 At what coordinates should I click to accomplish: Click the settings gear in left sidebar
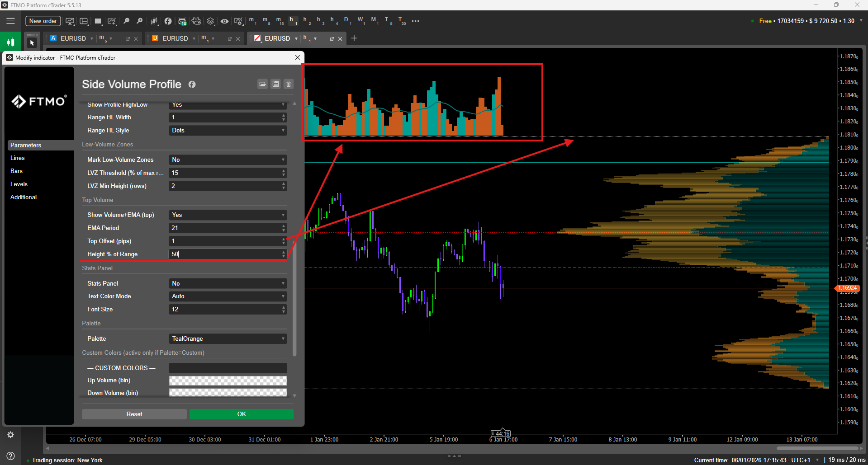10,435
